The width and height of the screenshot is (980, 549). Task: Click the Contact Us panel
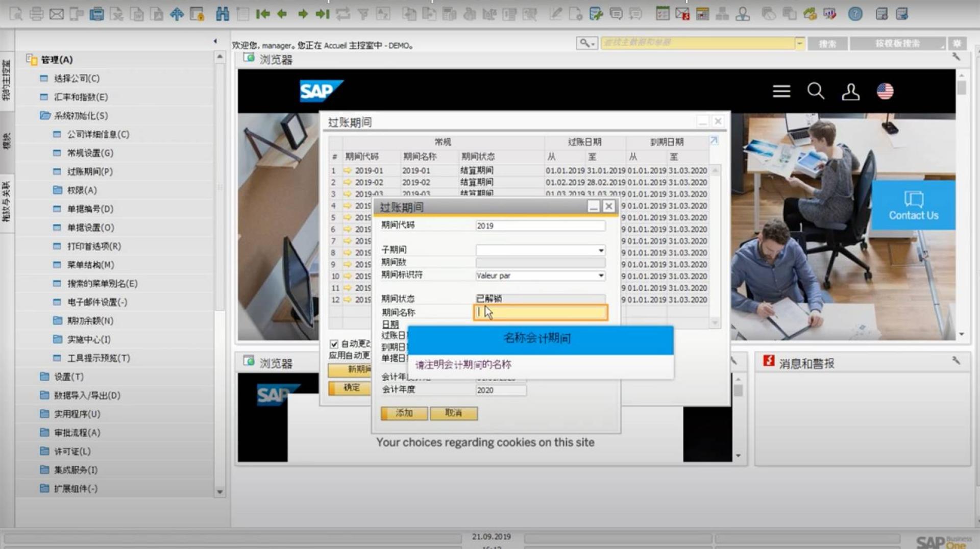pyautogui.click(x=913, y=205)
